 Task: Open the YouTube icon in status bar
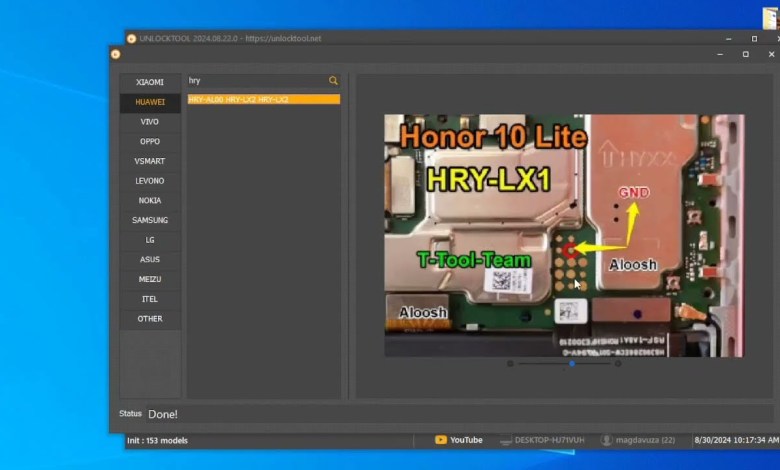click(x=441, y=440)
